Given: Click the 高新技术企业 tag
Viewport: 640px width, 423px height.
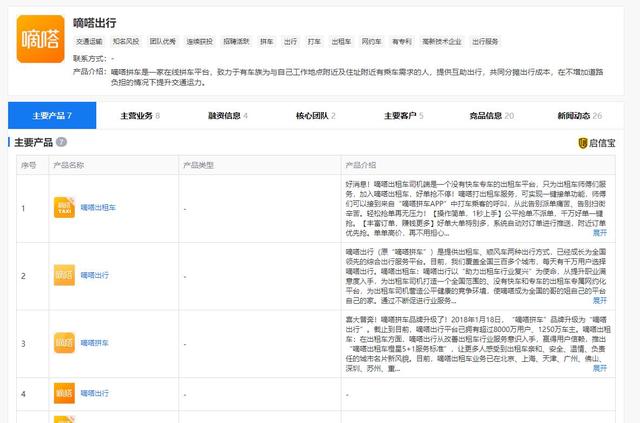Looking at the screenshot, I should tap(442, 41).
